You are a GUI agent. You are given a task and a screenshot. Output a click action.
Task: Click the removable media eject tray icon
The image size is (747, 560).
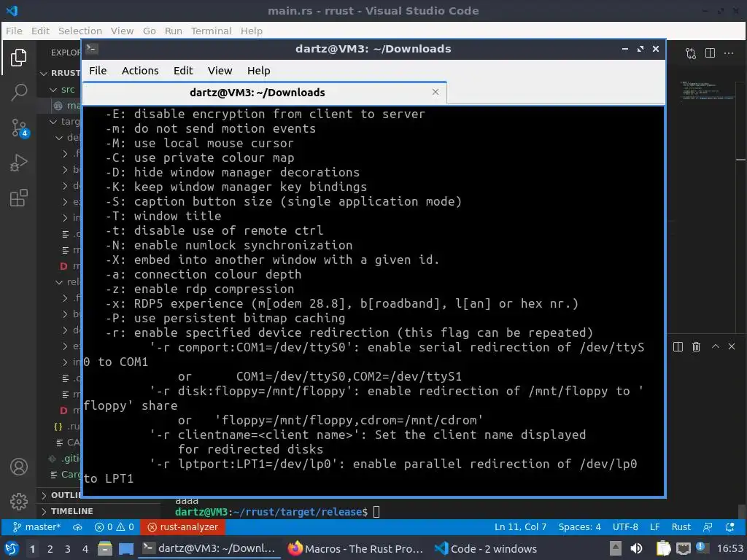click(616, 549)
